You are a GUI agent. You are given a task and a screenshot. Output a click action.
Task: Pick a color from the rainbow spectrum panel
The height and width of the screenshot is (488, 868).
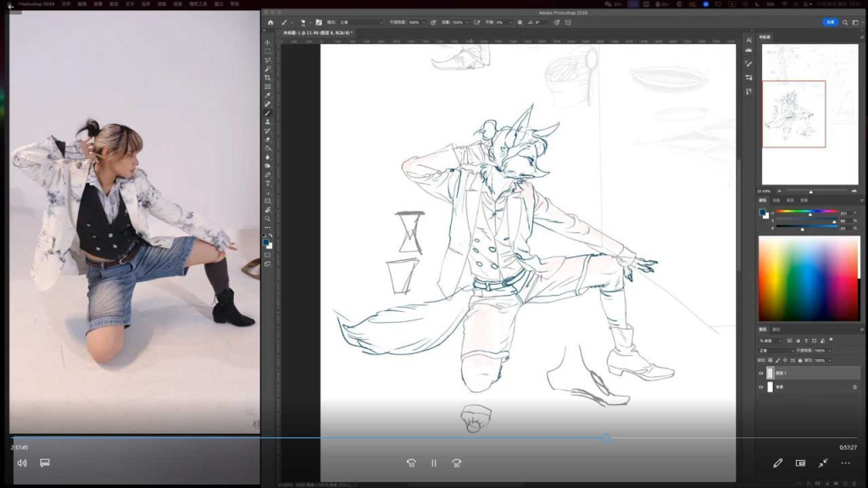coord(805,280)
